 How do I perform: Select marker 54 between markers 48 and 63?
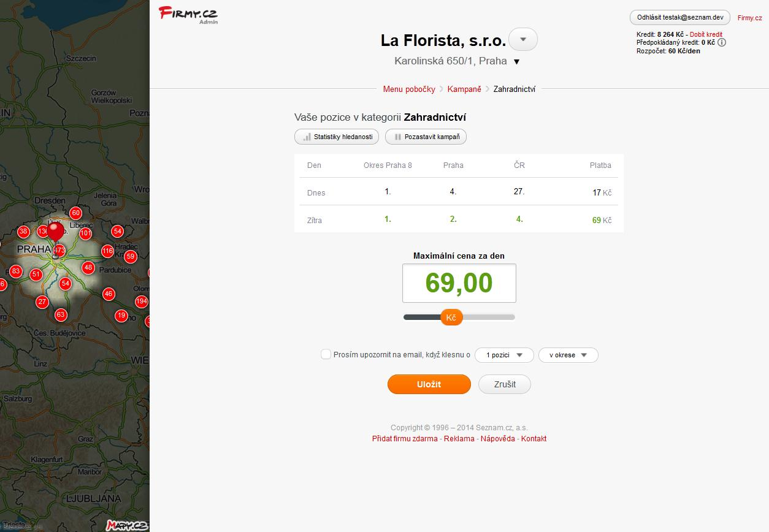[x=66, y=284]
